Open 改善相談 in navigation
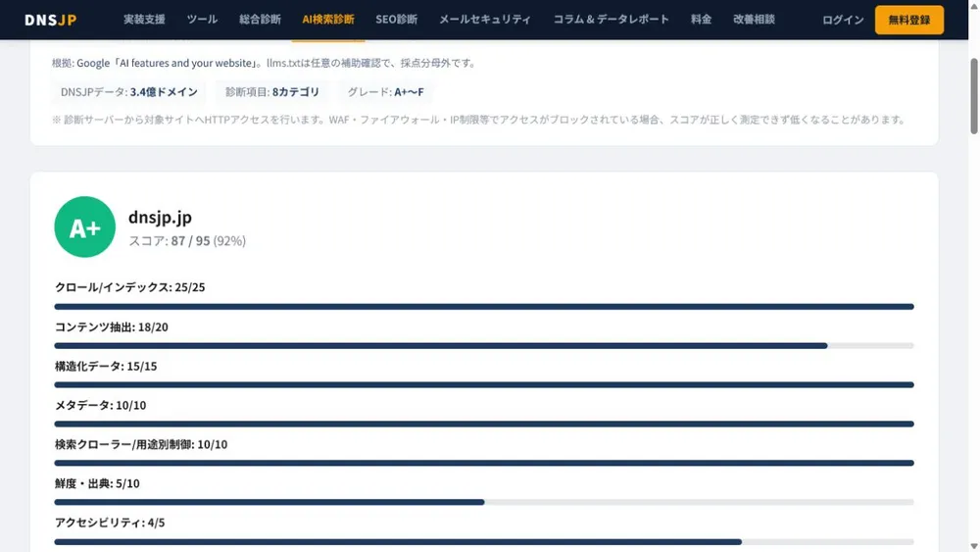The width and height of the screenshot is (980, 552). (754, 20)
